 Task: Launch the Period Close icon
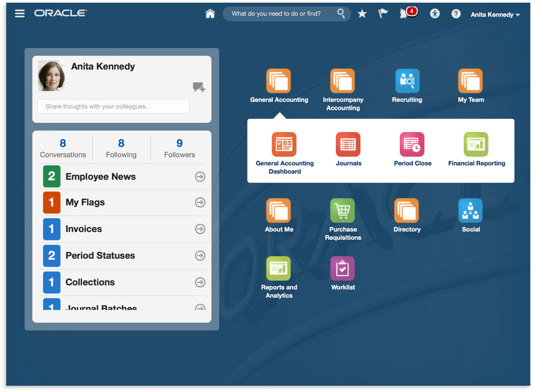pos(412,145)
